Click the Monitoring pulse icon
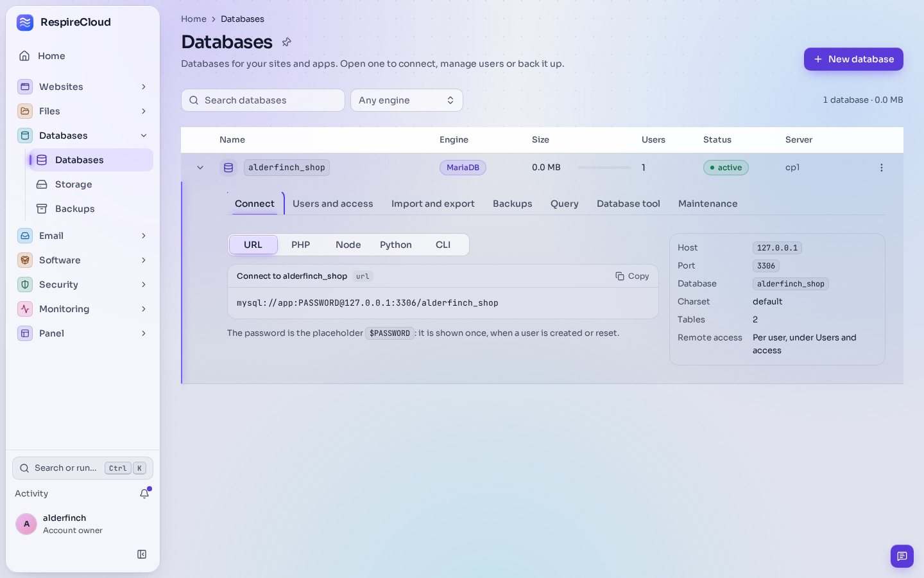The image size is (924, 578). 25,309
